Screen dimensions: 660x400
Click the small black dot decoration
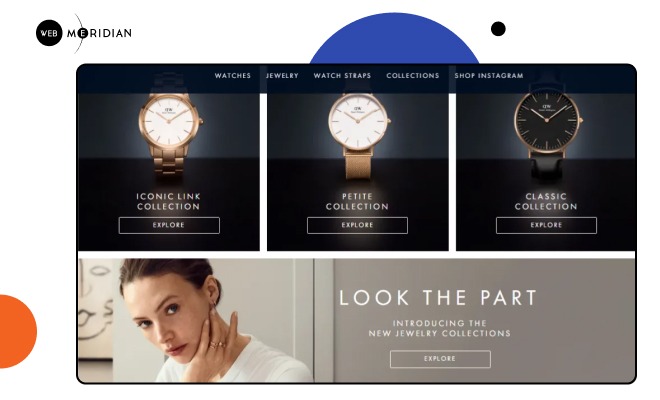(x=498, y=29)
